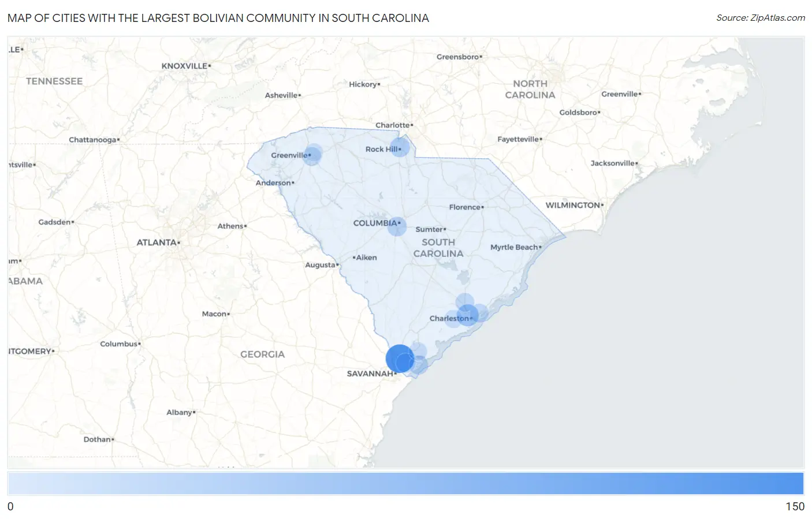This screenshot has width=812, height=519.
Task: Click the Florence city label
Action: [466, 207]
